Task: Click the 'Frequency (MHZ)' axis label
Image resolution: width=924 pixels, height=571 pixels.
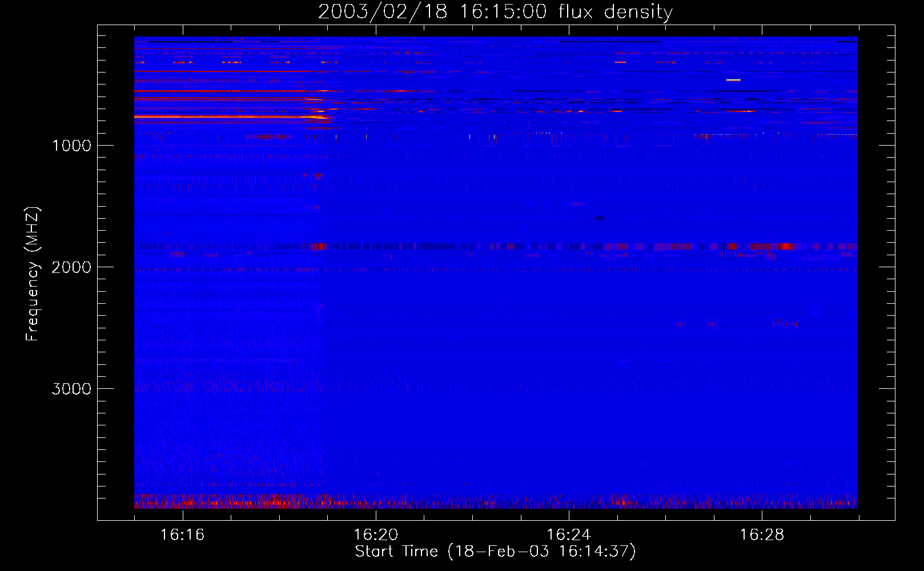Action: (33, 274)
